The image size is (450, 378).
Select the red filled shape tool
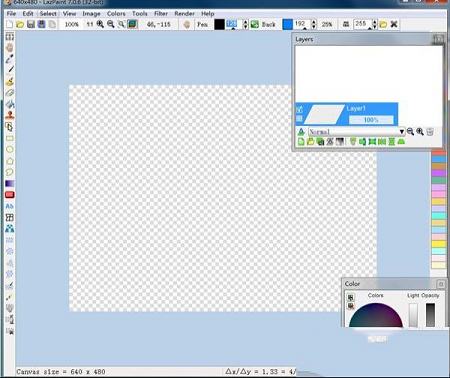tap(10, 195)
